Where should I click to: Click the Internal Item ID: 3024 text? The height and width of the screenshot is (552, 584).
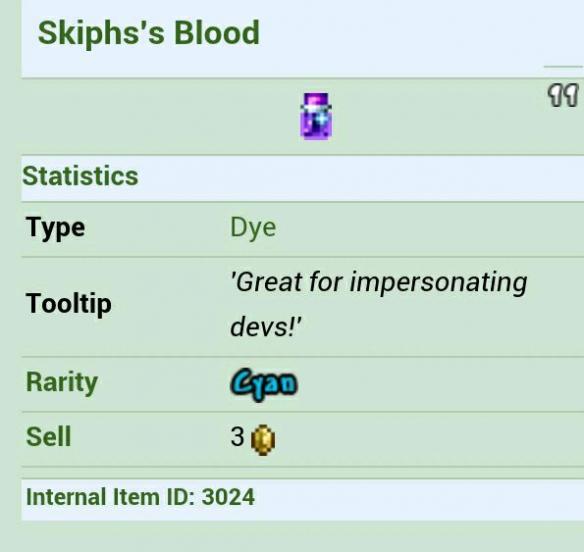coord(140,497)
